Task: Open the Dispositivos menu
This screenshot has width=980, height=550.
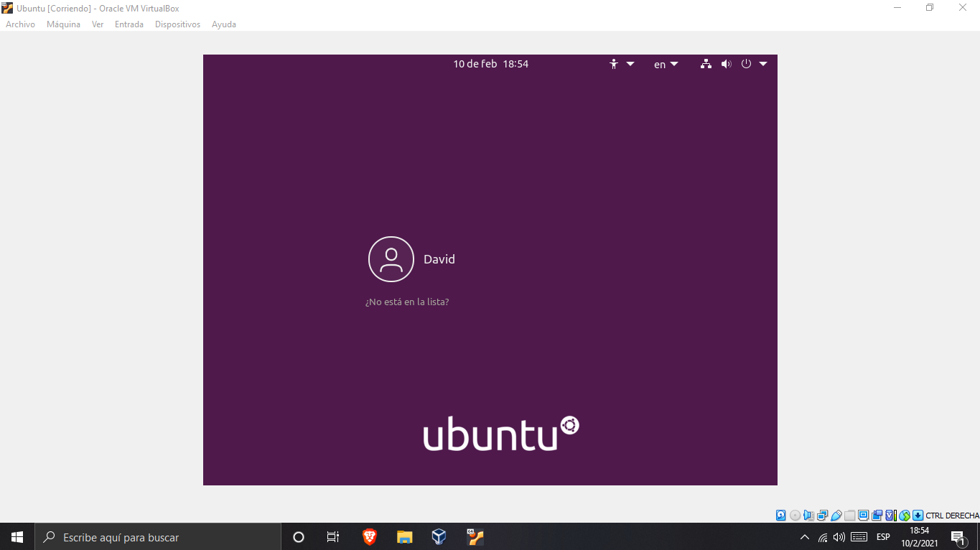Action: 177,24
